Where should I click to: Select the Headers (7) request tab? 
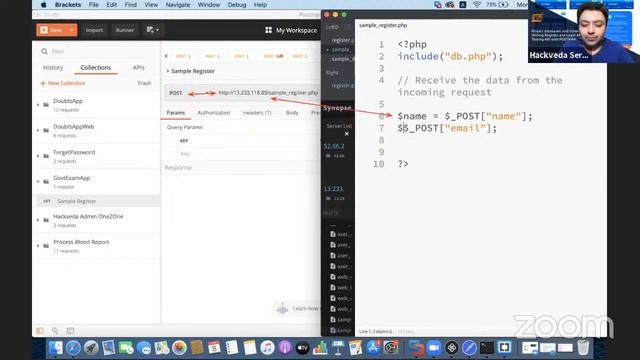[x=257, y=113]
